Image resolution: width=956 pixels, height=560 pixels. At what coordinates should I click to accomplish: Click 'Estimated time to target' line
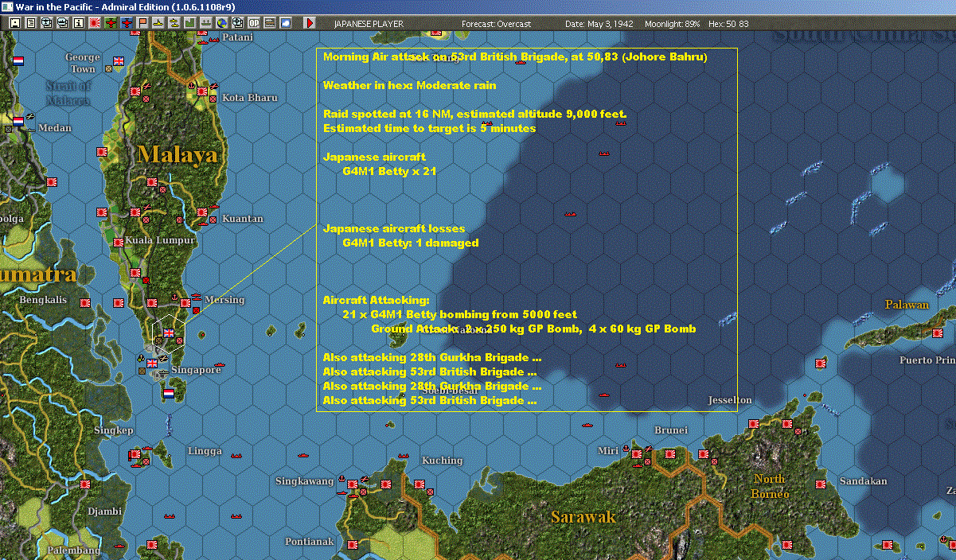(x=430, y=128)
